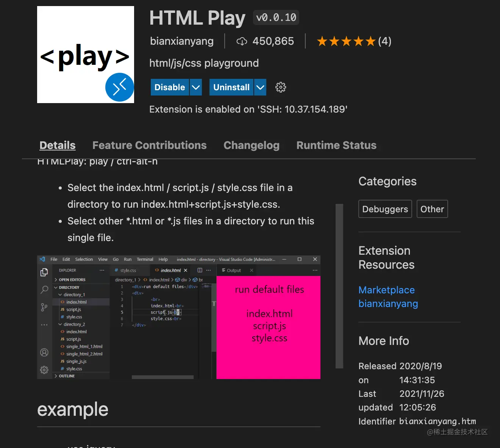Click Explorer icon in demo screenshot
500x448 pixels.
[x=44, y=273]
